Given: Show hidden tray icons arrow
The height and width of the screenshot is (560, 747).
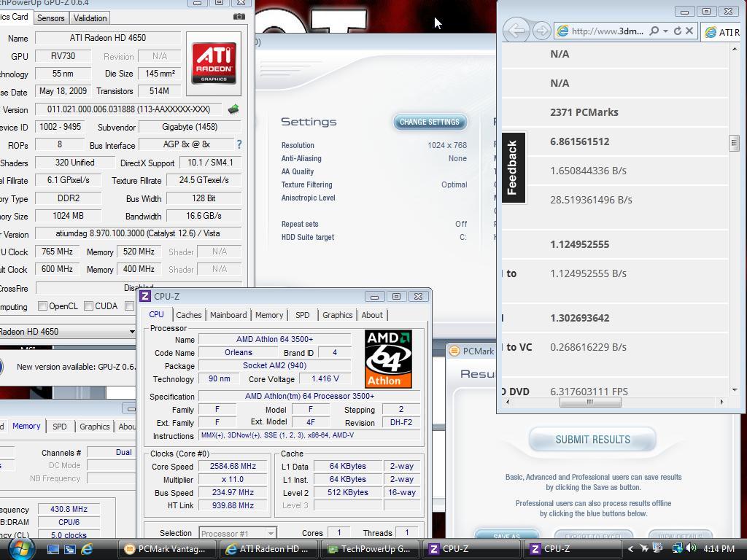Looking at the screenshot, I should 631,549.
